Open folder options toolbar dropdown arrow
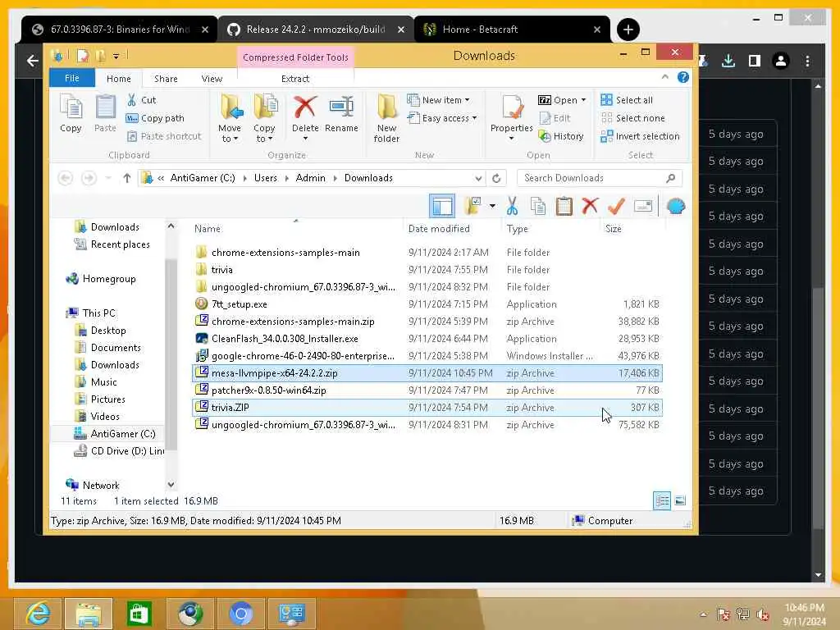This screenshot has width=840, height=630. click(492, 206)
